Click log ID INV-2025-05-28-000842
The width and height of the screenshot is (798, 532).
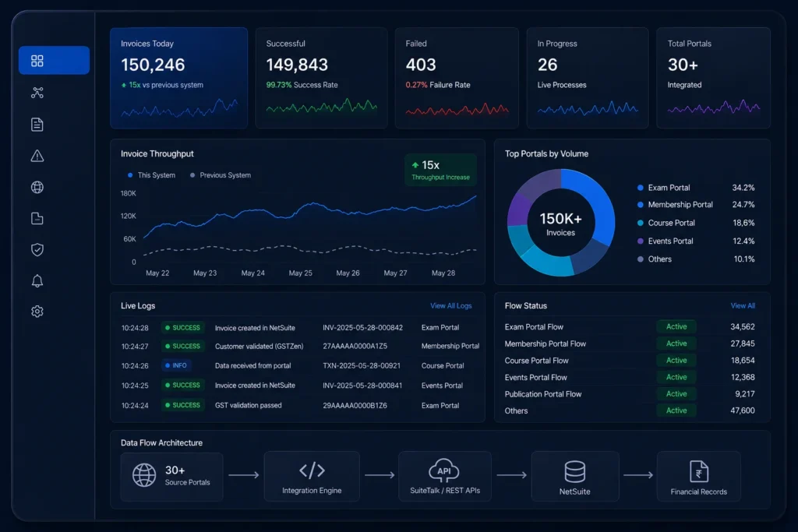[363, 328]
